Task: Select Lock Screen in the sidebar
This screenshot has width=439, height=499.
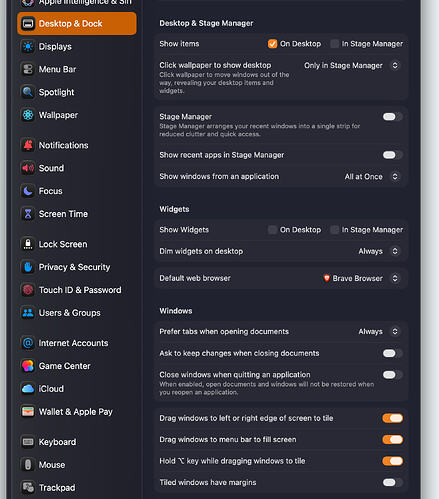Action: pyautogui.click(x=77, y=244)
